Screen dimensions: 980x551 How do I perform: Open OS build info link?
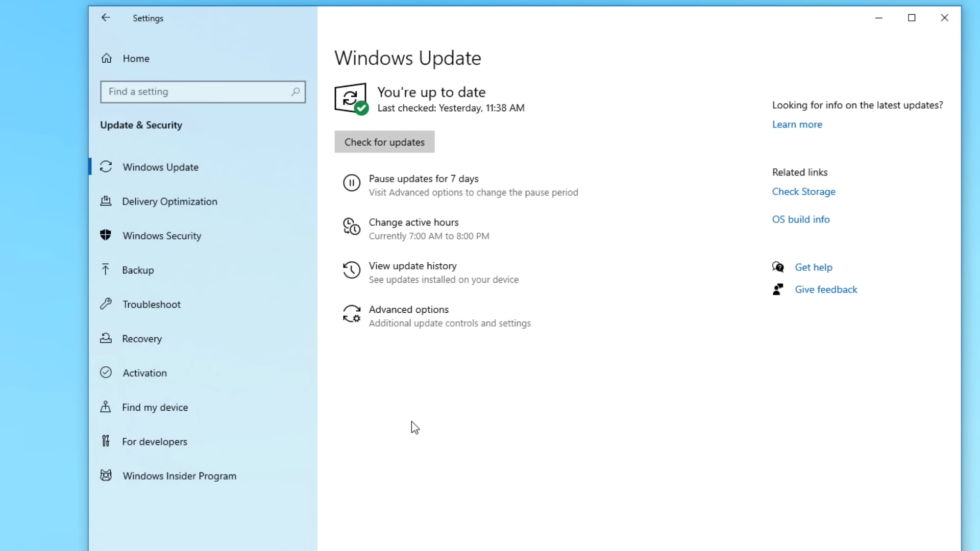click(x=800, y=219)
